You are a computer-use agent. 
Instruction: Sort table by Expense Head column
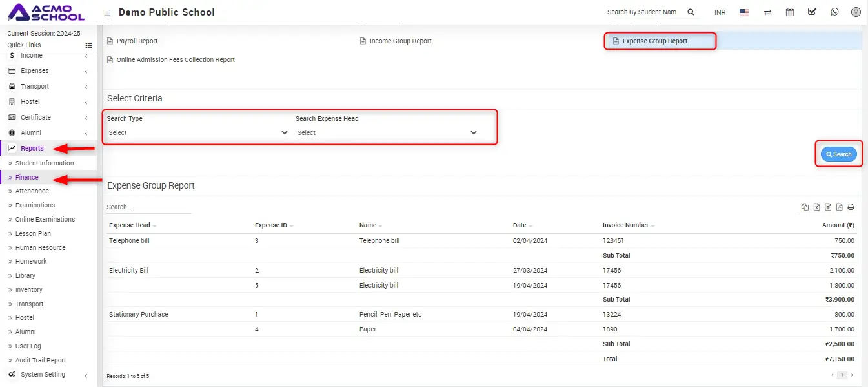(x=130, y=225)
